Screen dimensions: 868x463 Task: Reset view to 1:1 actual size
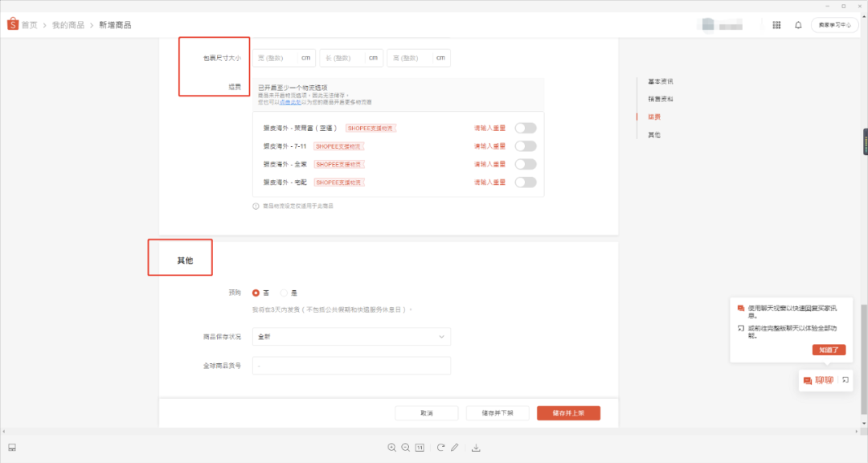[419, 447]
